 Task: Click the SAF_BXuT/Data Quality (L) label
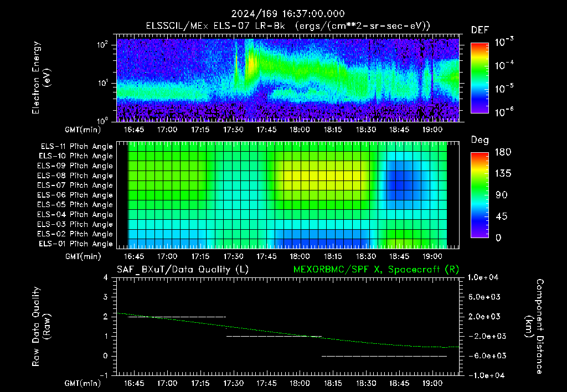[183, 270]
